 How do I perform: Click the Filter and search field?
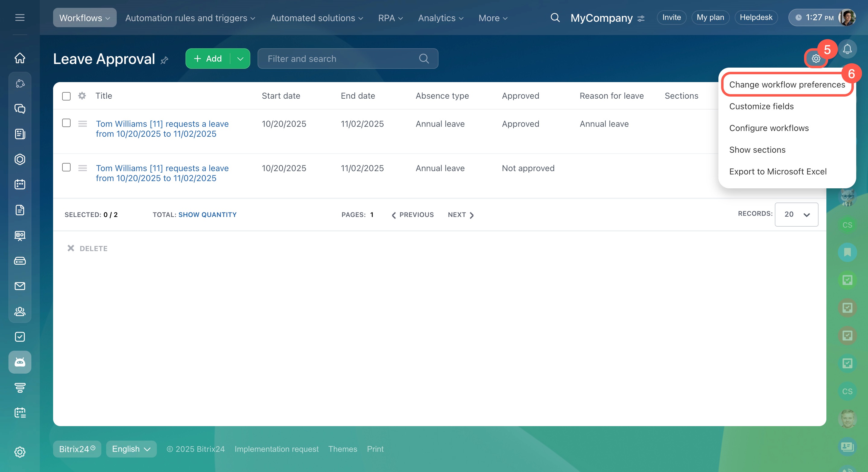pos(340,59)
